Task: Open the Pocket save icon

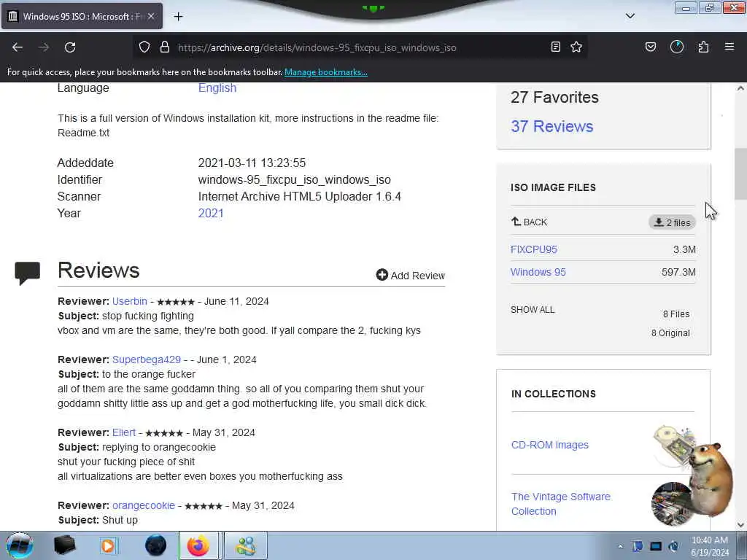Action: coord(650,47)
